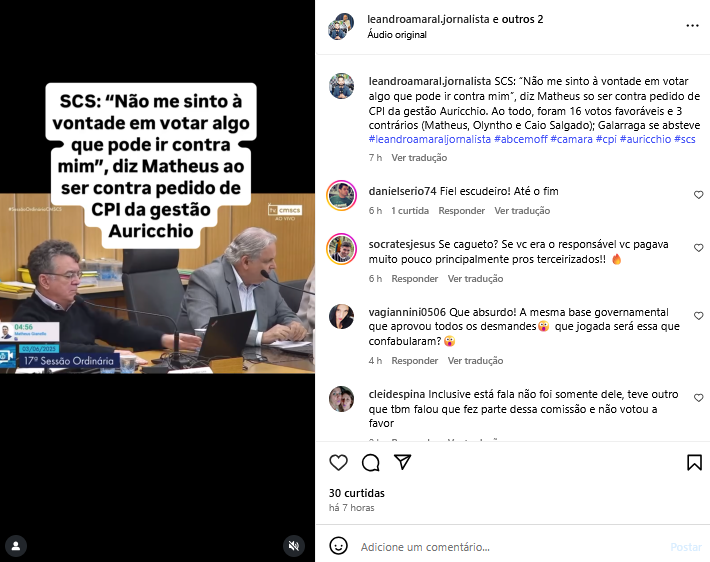Viewport: 710px width, 562px height.
Task: Like vagiannini0506's comment
Action: click(x=698, y=316)
